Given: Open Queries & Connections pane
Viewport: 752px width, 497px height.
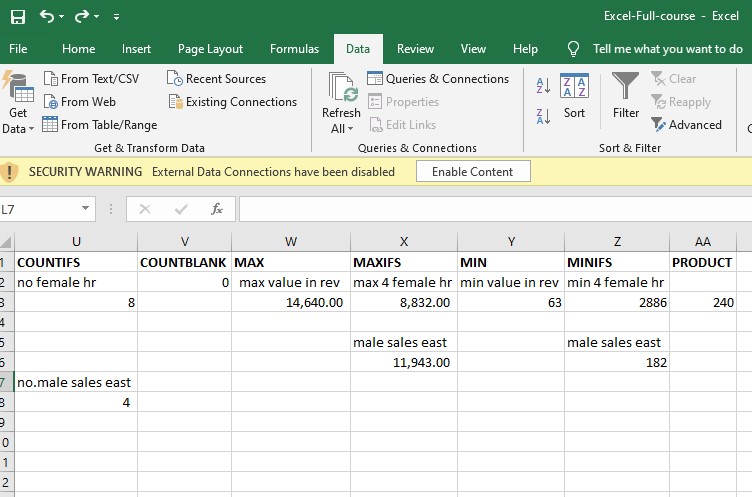Looking at the screenshot, I should [438, 79].
